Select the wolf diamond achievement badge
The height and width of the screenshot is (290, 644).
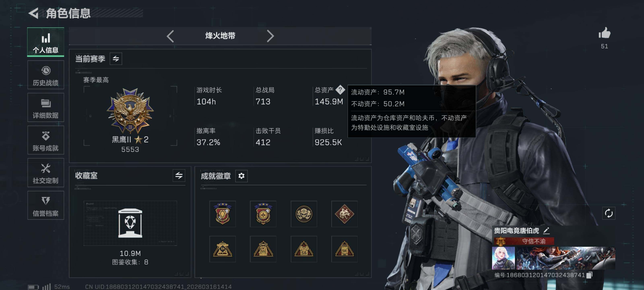click(x=344, y=214)
